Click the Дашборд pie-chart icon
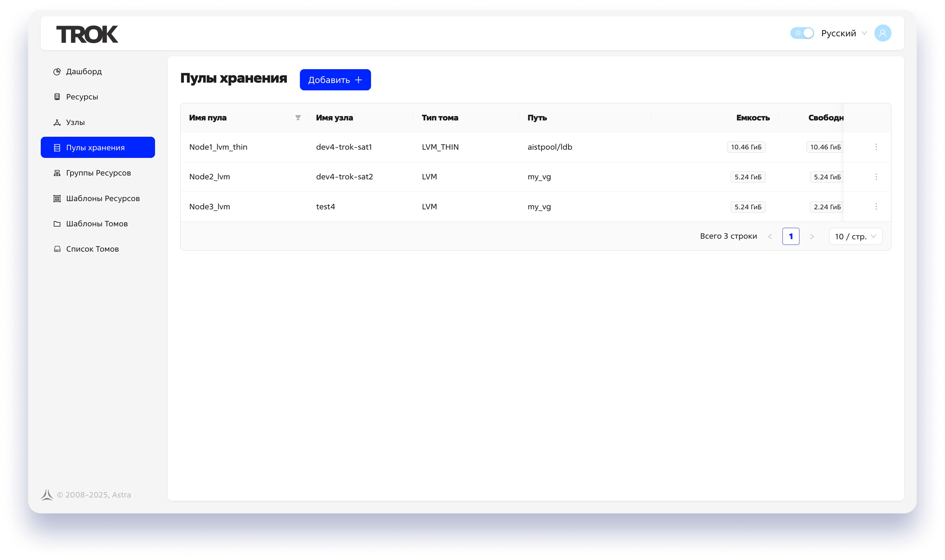Screen dimensions: 945x560 [57, 72]
